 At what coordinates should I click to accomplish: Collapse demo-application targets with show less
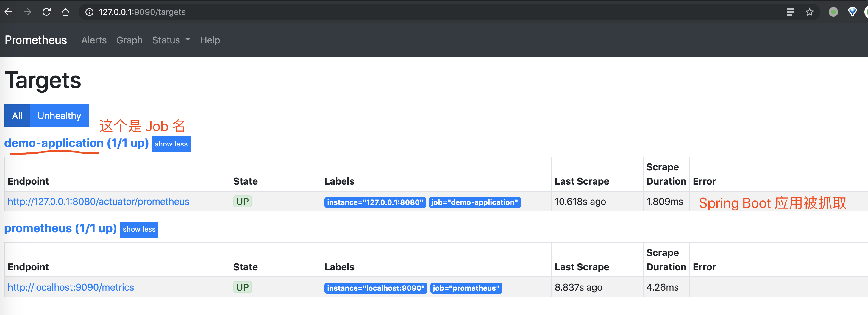[171, 144]
